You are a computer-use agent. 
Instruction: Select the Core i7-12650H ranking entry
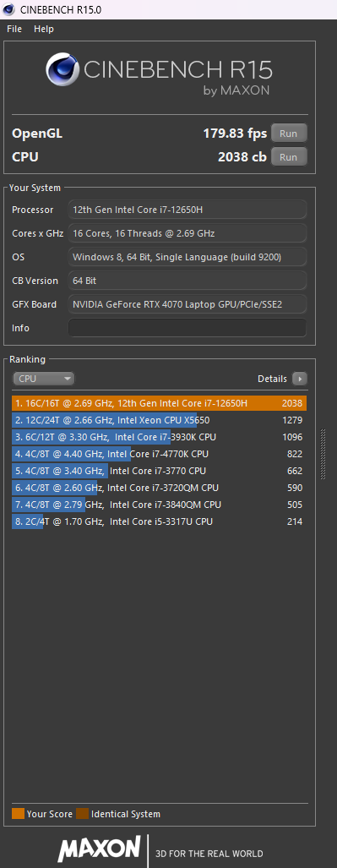pos(159,403)
